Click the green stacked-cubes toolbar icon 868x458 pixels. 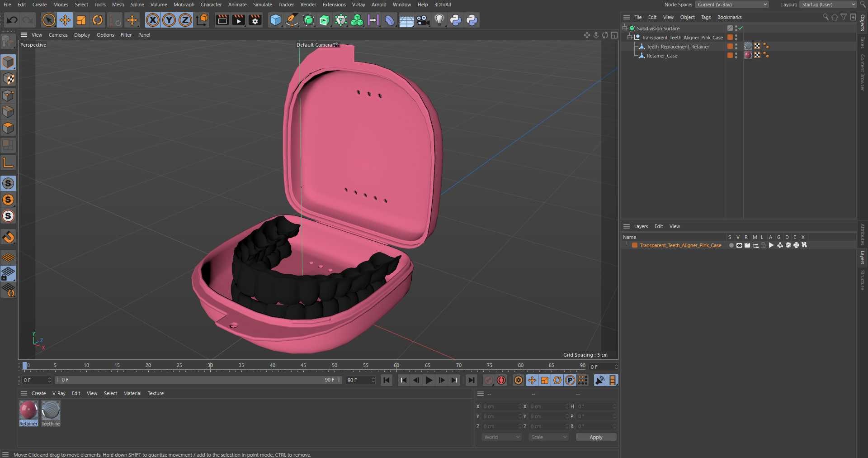coord(357,20)
